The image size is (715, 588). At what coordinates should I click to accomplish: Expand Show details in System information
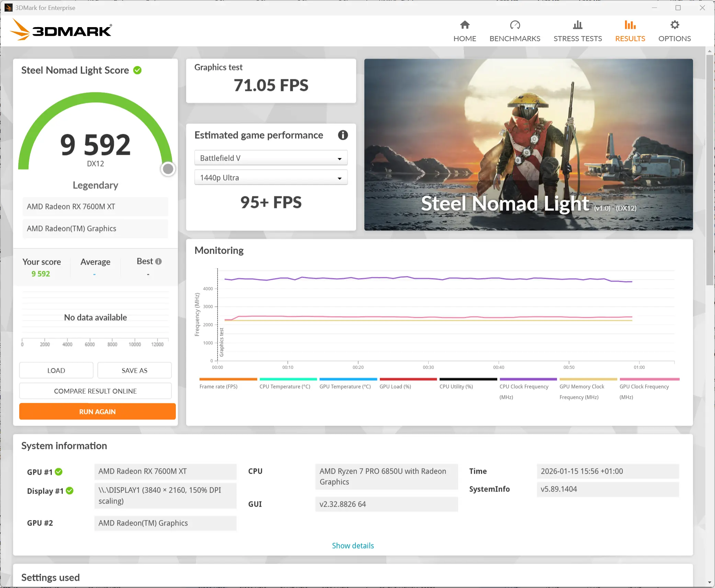pos(353,545)
